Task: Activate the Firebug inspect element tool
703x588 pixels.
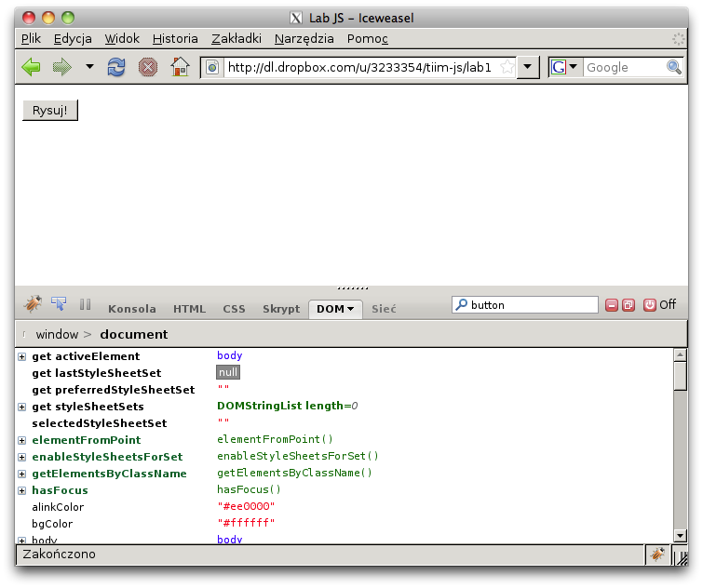Action: [x=59, y=304]
